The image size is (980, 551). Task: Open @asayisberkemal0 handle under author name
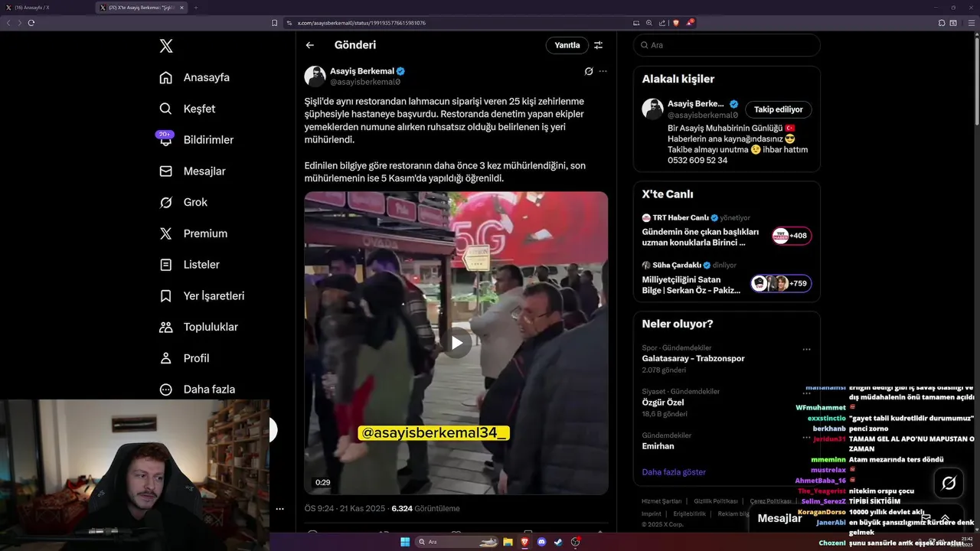coord(365,82)
